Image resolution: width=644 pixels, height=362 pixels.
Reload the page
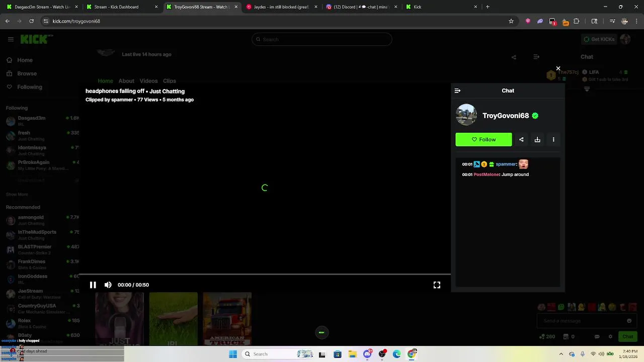[31, 21]
